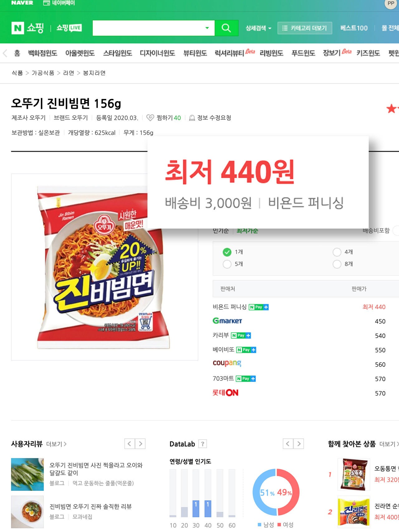Viewport: 399px width, 532px height.
Task: Click the 베스트100 link
Action: tap(354, 28)
